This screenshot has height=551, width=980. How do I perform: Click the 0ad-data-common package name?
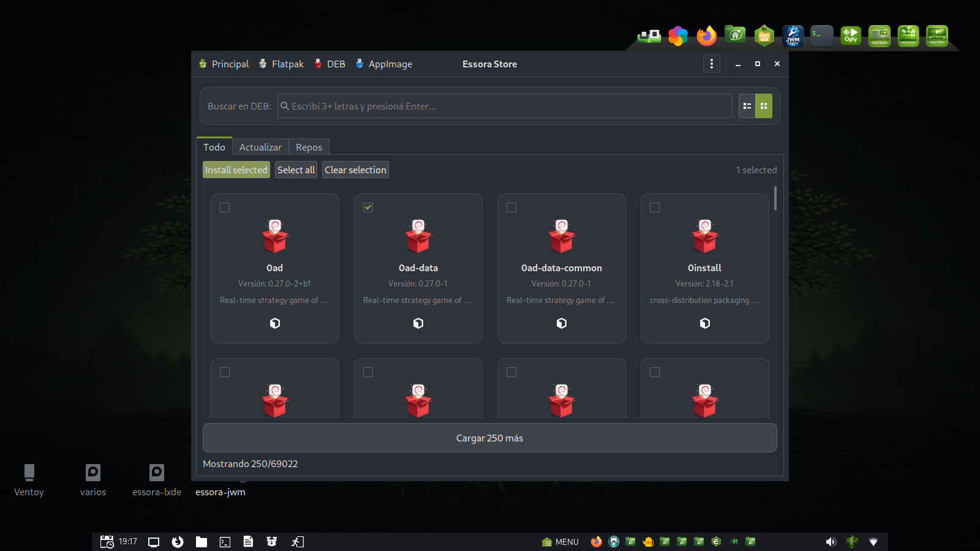click(562, 268)
